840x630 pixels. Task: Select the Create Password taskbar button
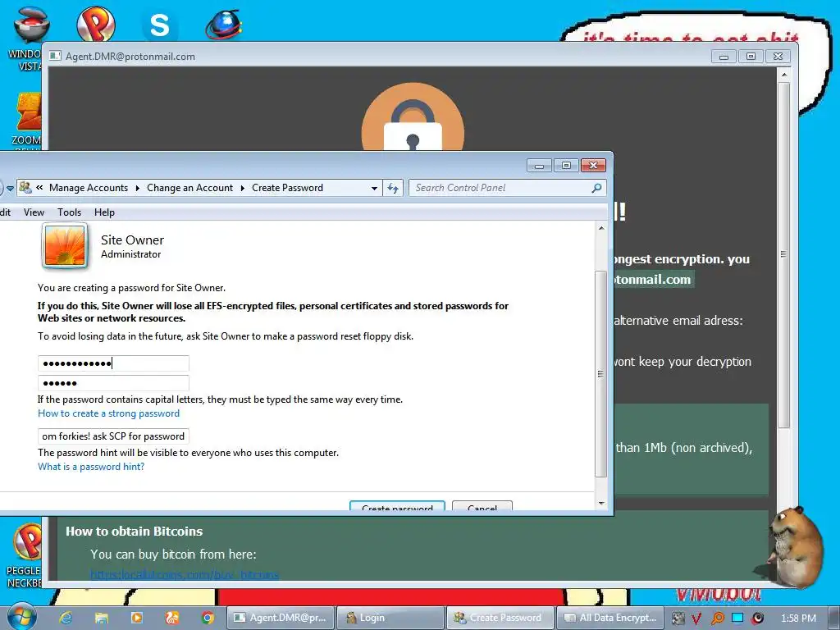point(501,618)
